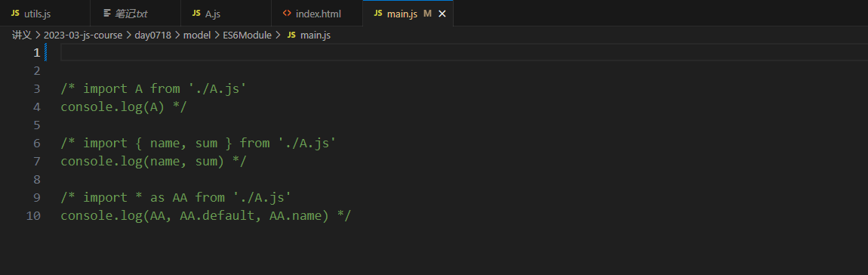Click the HTML icon on index.html tab
The image size is (868, 275).
click(x=287, y=14)
